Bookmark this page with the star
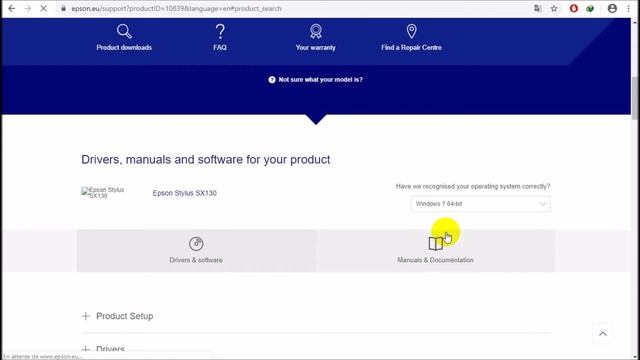640x360 pixels. [554, 8]
